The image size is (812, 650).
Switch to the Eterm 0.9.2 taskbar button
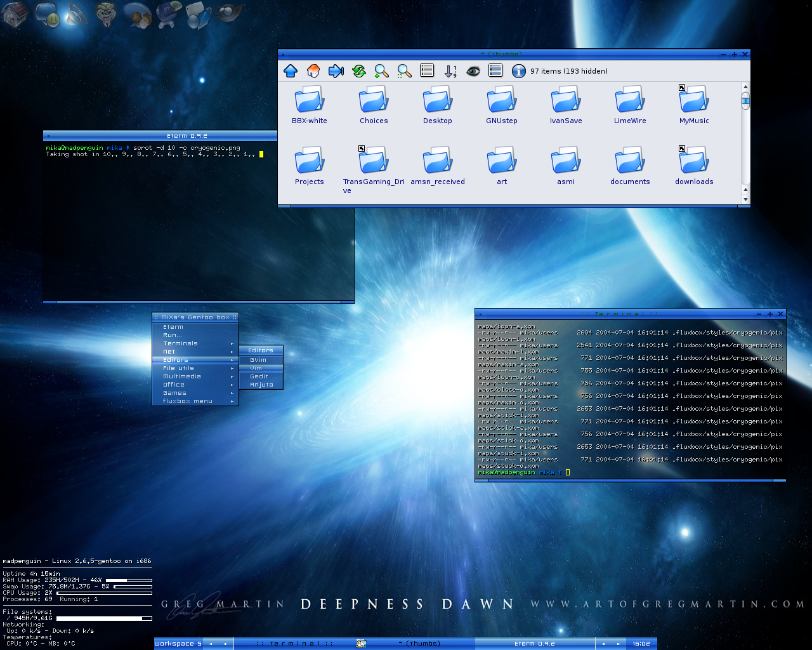tap(535, 644)
